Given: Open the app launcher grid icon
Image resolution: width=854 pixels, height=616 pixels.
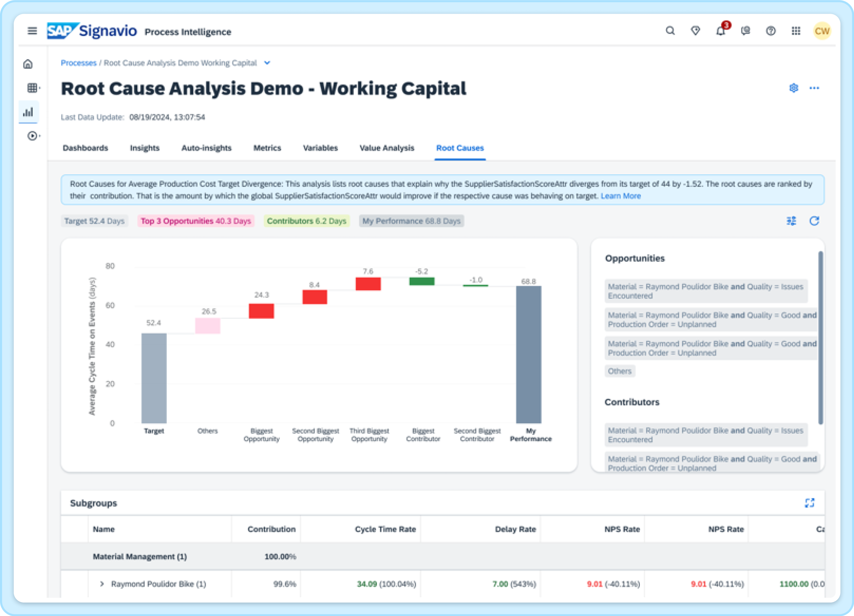Looking at the screenshot, I should tap(796, 31).
